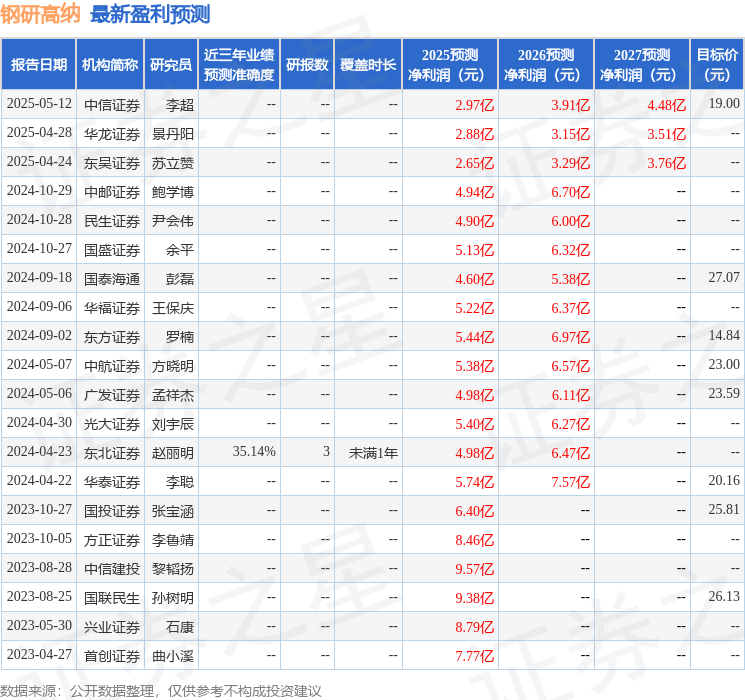Click the 5.13亿 forecast value

pyautogui.click(x=474, y=250)
